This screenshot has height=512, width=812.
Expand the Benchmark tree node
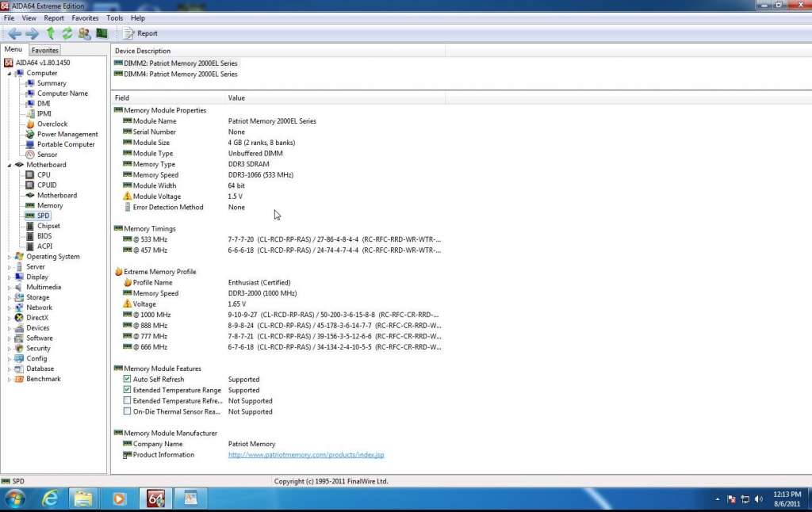(x=10, y=379)
